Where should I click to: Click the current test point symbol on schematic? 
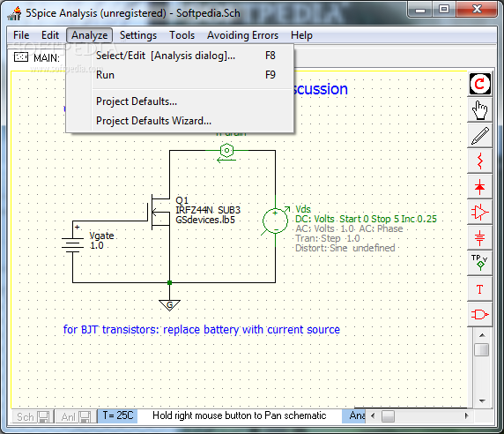[227, 151]
